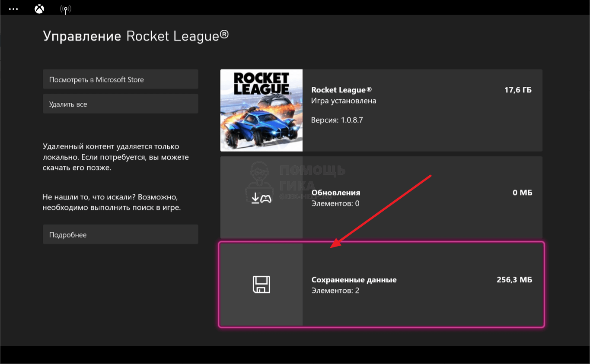Click the Сохраненные данные label text

click(354, 280)
